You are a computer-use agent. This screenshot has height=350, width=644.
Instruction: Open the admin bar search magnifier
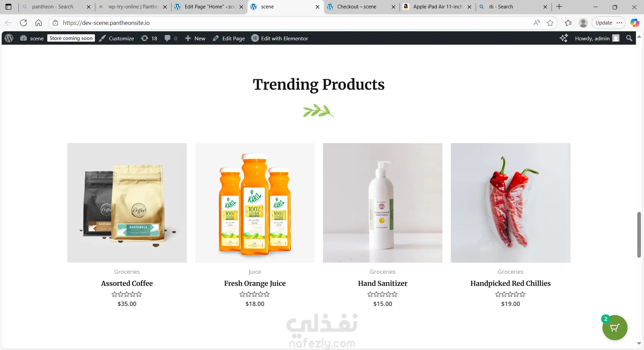coord(629,38)
